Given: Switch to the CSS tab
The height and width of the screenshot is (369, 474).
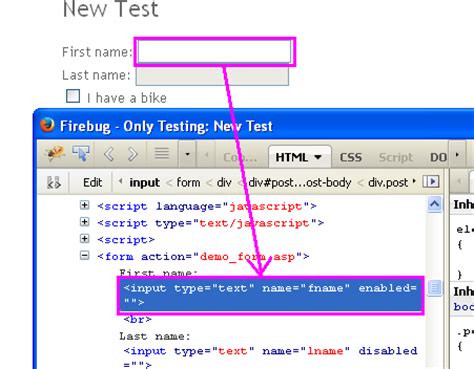Looking at the screenshot, I should click(351, 157).
